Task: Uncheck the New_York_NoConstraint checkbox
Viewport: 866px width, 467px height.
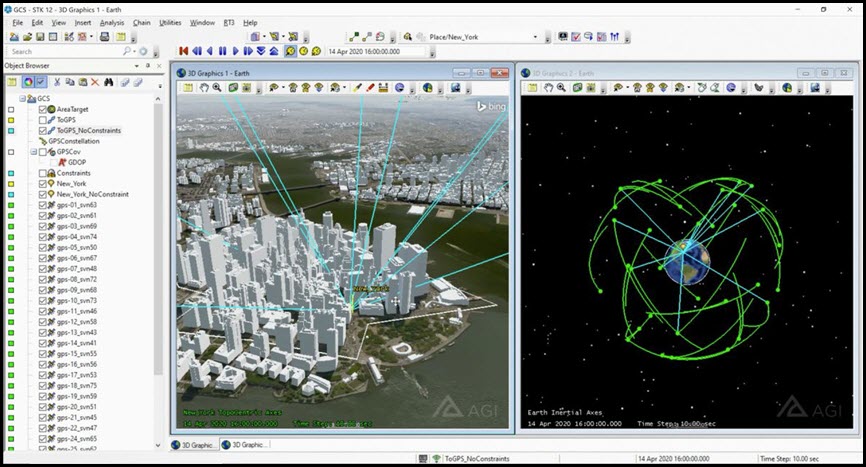Action: 43,194
